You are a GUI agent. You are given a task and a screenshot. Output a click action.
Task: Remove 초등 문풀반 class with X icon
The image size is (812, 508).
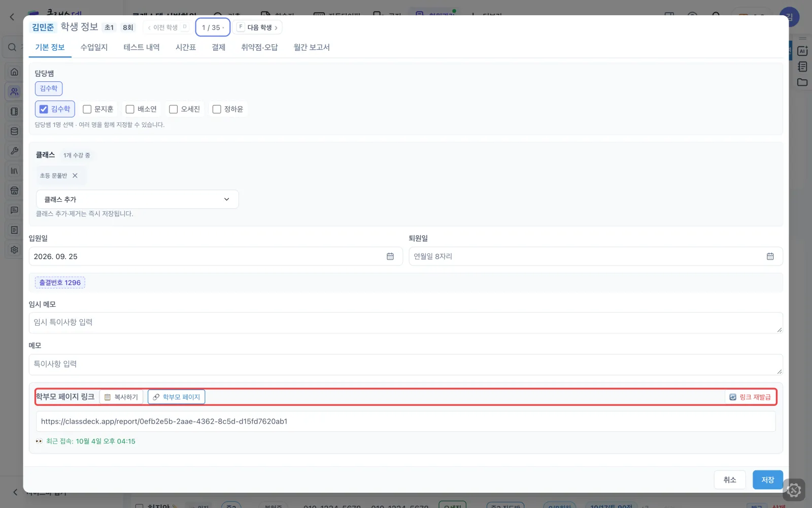tap(75, 176)
